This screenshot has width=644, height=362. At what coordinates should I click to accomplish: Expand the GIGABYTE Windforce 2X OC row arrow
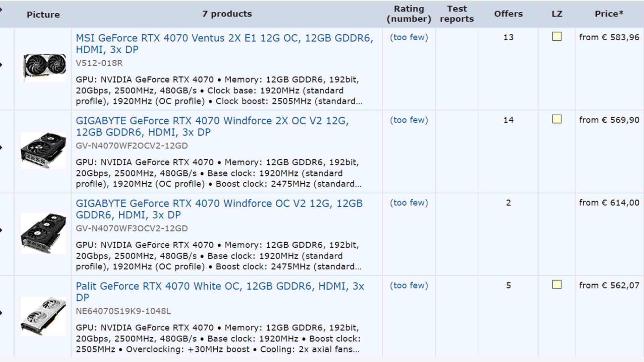pyautogui.click(x=1, y=147)
